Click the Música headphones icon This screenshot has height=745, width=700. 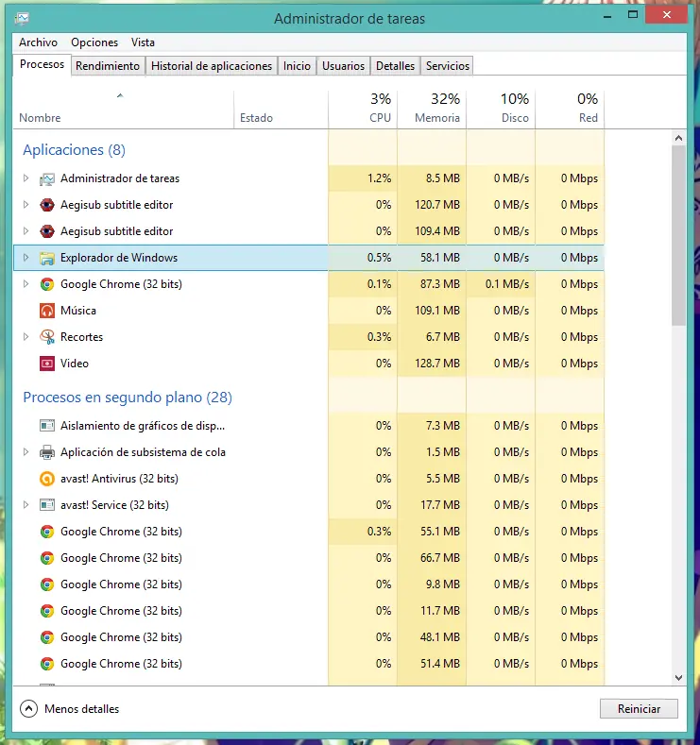(x=47, y=311)
